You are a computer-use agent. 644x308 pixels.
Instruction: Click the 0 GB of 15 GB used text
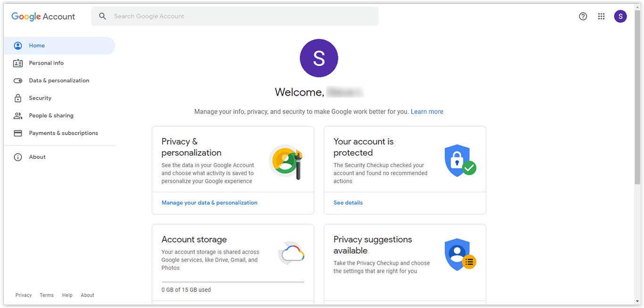[186, 290]
